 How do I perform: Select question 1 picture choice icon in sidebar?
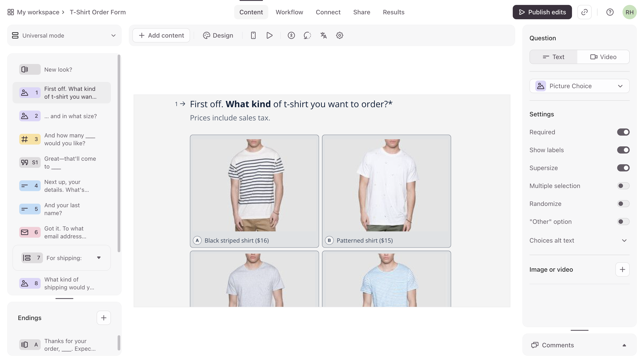(30, 93)
